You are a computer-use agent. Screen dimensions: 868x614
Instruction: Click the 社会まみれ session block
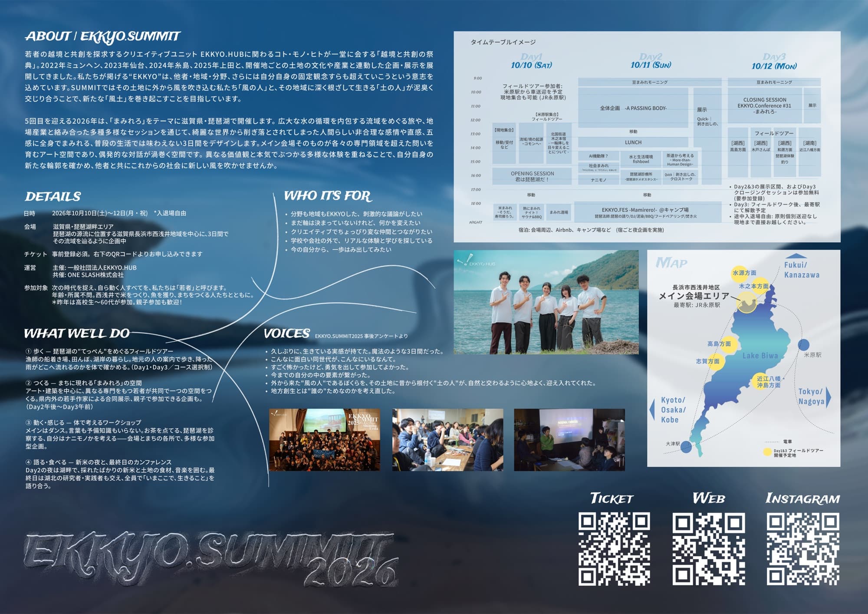coord(598,167)
